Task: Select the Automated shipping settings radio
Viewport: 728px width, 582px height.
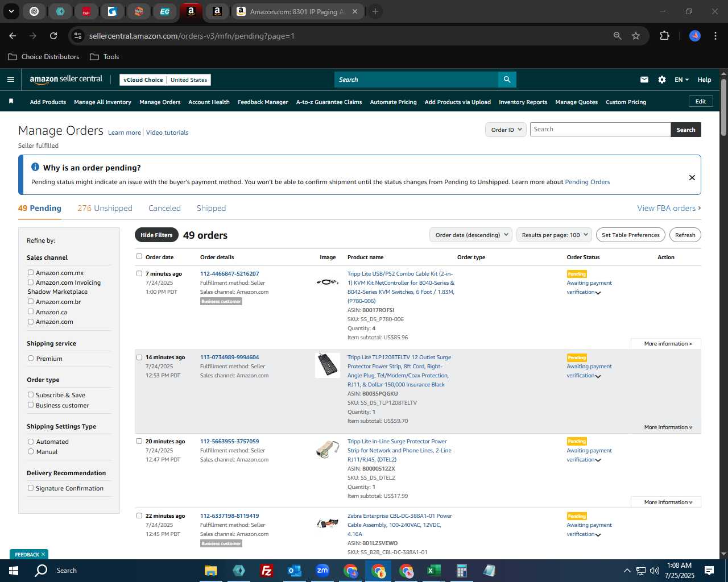Action: pos(31,442)
